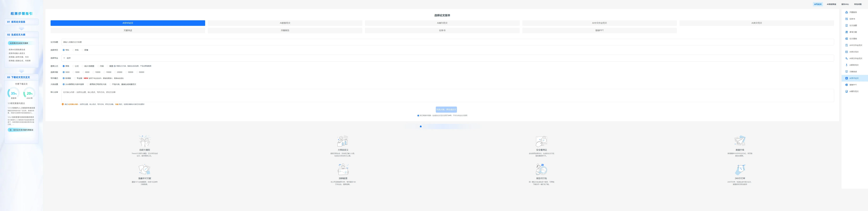Click the 参考文献 books icon in sidebar
Image resolution: width=868 pixels, height=211 pixels.
[846, 32]
